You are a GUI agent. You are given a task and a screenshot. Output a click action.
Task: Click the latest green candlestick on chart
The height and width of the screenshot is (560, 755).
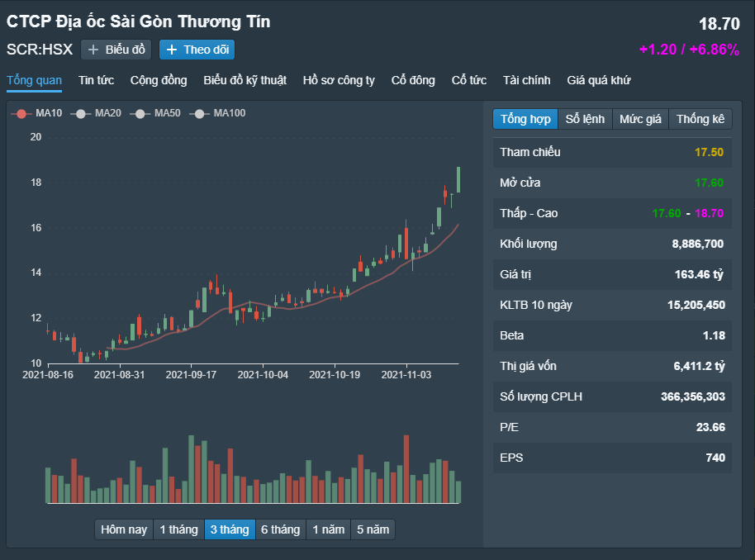tap(458, 179)
